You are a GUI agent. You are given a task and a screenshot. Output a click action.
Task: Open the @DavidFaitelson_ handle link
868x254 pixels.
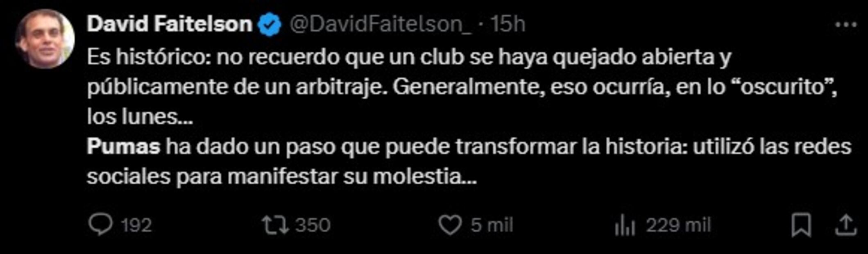click(380, 25)
